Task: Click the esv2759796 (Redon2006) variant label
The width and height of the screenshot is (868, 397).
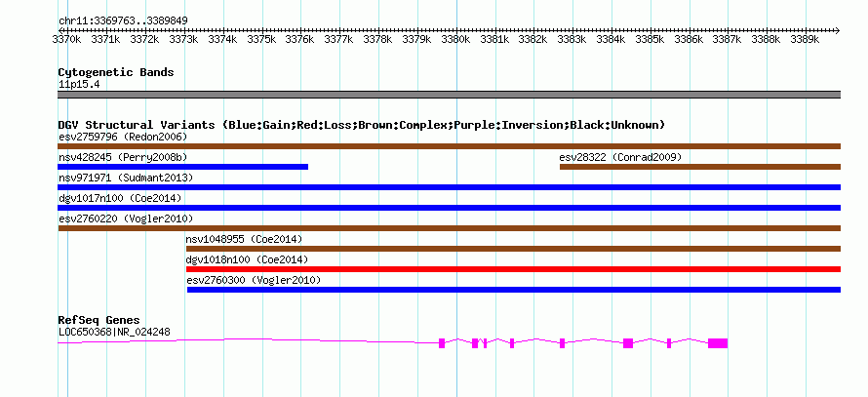Action: (123, 137)
